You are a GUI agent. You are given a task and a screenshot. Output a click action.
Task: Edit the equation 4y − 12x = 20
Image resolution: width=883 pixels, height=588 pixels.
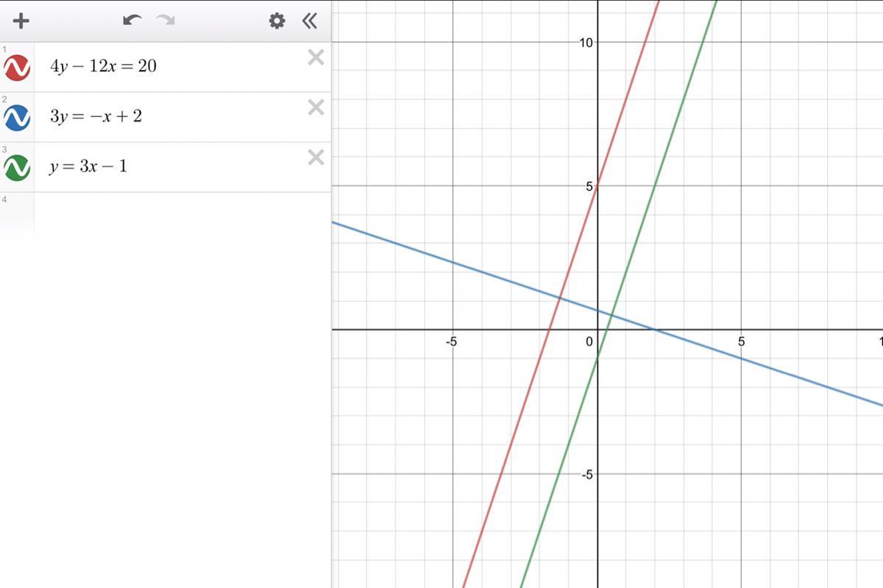click(x=103, y=66)
